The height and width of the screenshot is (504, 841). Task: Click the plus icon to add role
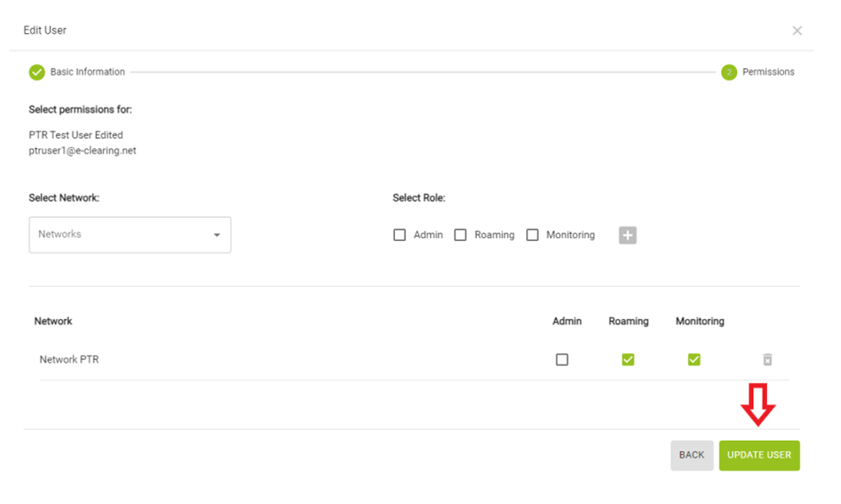627,235
